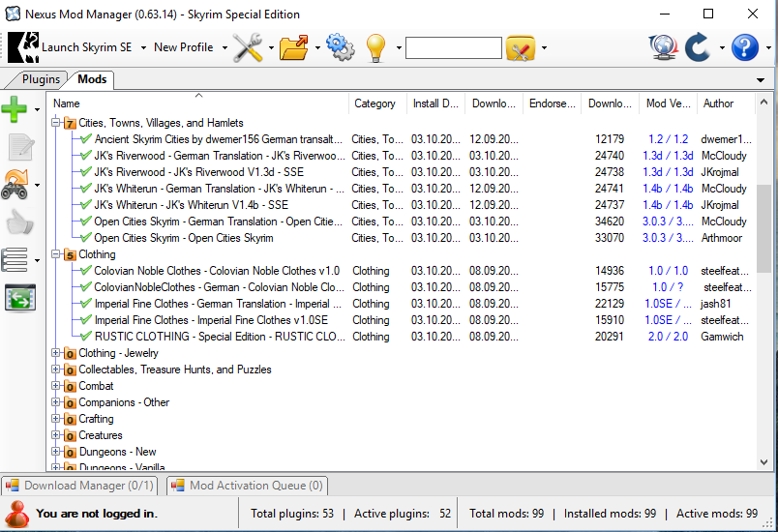Click the binoculars check for updates icon

click(x=16, y=184)
